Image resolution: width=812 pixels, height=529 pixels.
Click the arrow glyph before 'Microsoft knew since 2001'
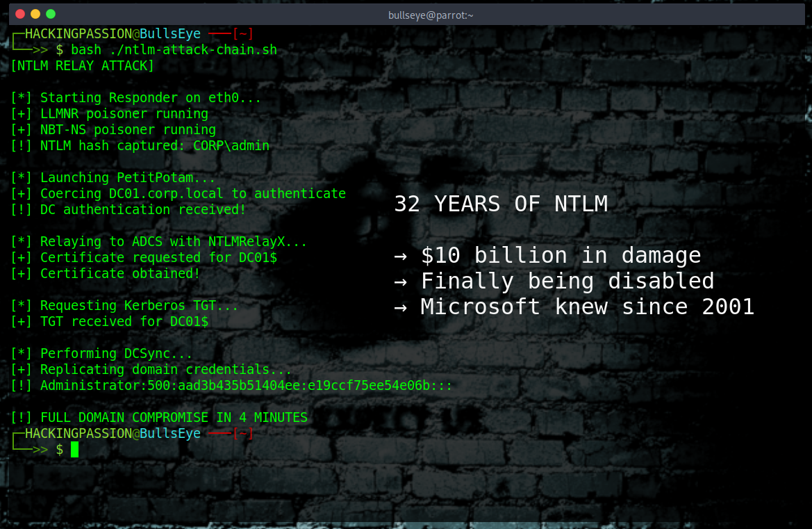pos(401,306)
